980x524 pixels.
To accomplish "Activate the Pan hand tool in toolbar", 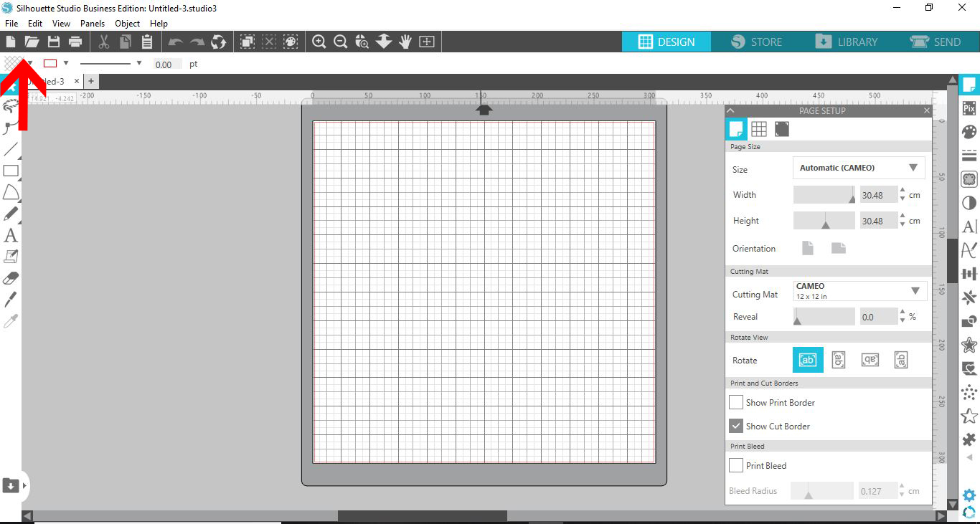I will [x=405, y=42].
